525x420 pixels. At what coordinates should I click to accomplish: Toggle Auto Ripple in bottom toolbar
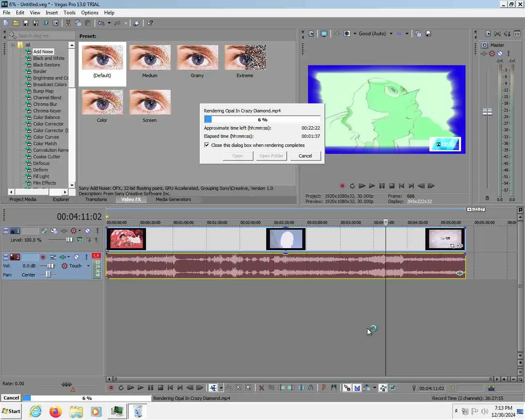[x=367, y=388]
